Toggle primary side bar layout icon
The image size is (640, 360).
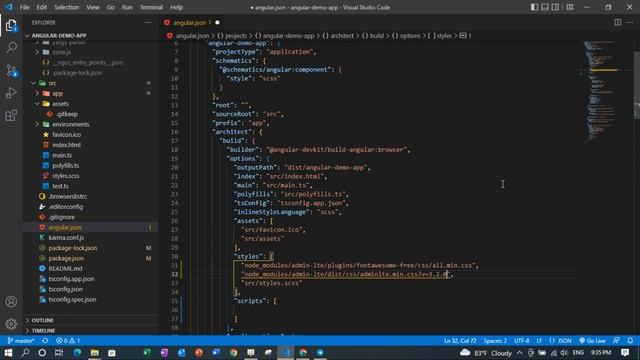pos(534,7)
